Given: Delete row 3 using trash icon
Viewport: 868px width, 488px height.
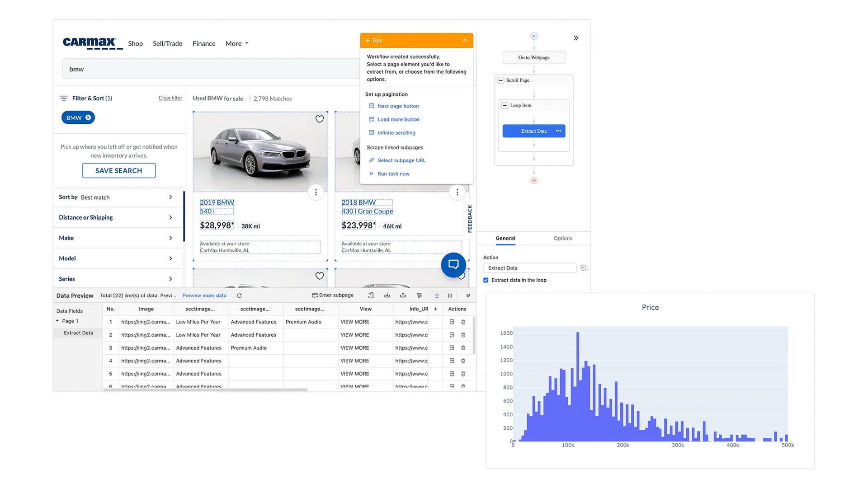Looking at the screenshot, I should pyautogui.click(x=463, y=348).
